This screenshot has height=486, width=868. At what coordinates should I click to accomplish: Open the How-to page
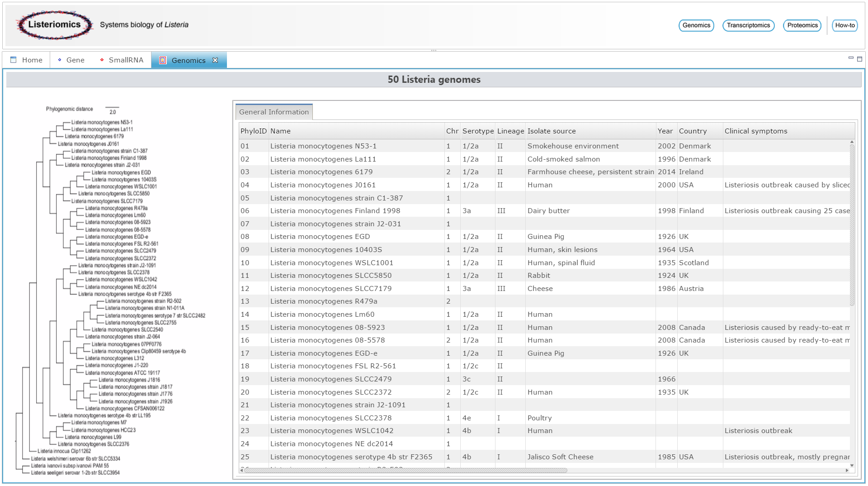(x=844, y=25)
